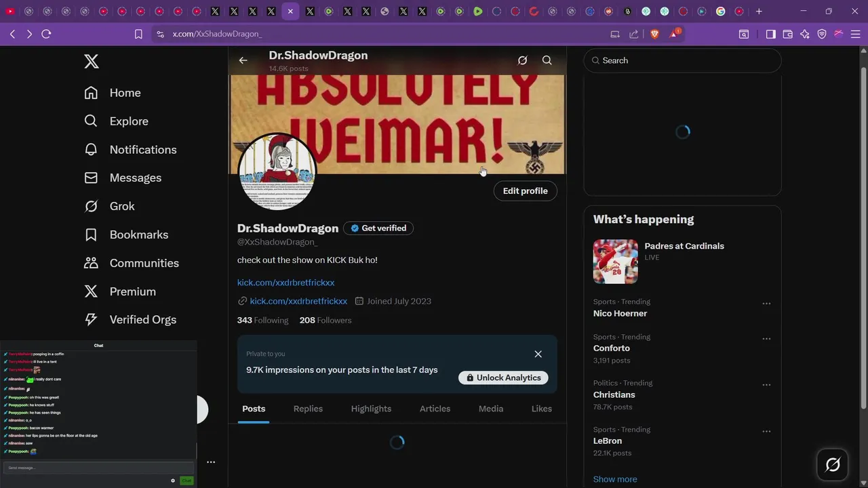Click the browser Back button
This screenshot has height=488, width=868.
[12, 34]
